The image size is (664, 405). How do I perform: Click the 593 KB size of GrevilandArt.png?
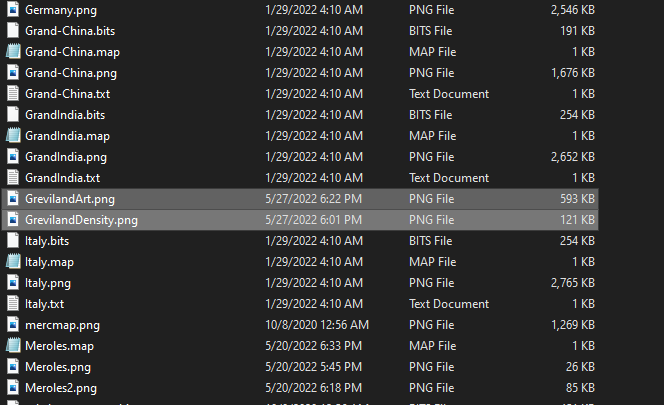(x=577, y=198)
